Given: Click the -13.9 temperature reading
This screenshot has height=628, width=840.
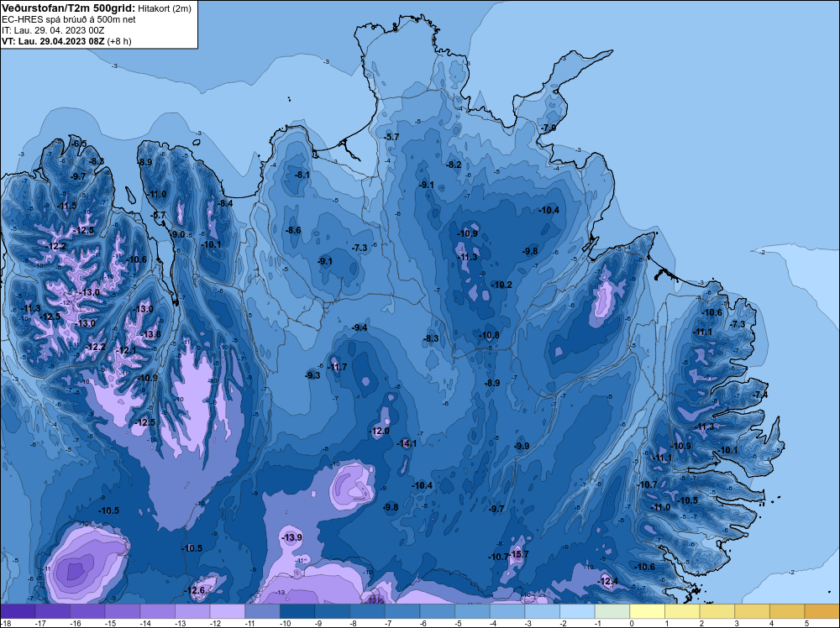Looking at the screenshot, I should click(x=292, y=537).
